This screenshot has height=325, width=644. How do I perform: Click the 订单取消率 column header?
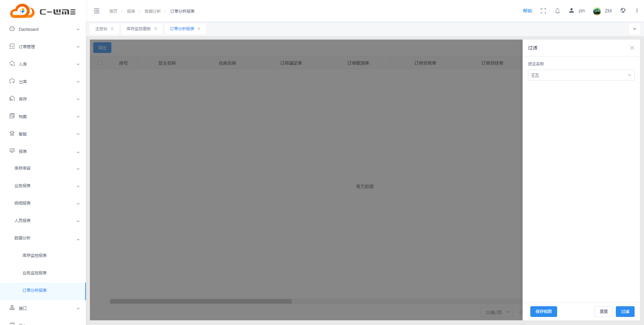(x=358, y=63)
